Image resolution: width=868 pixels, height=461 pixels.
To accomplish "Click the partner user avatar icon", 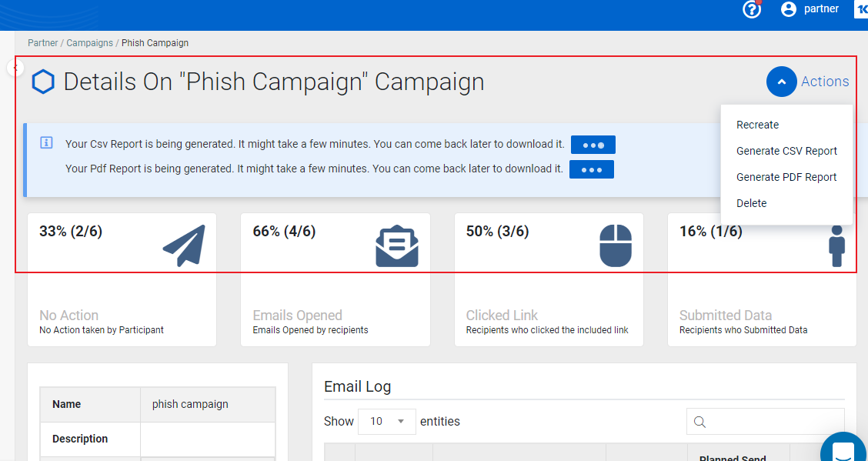I will [788, 9].
